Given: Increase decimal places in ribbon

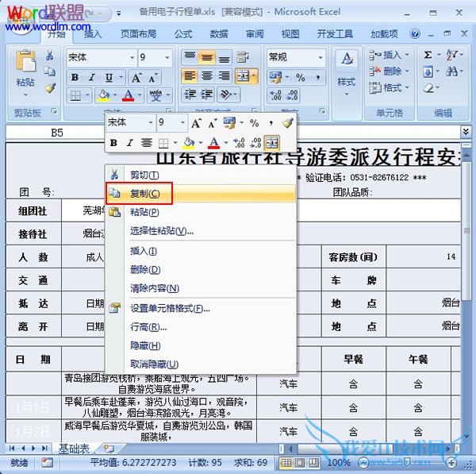Looking at the screenshot, I should pos(275,95).
